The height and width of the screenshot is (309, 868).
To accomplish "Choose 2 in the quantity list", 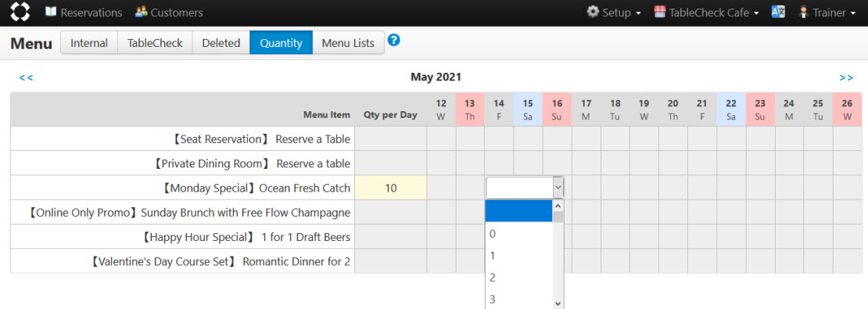I will tap(518, 278).
